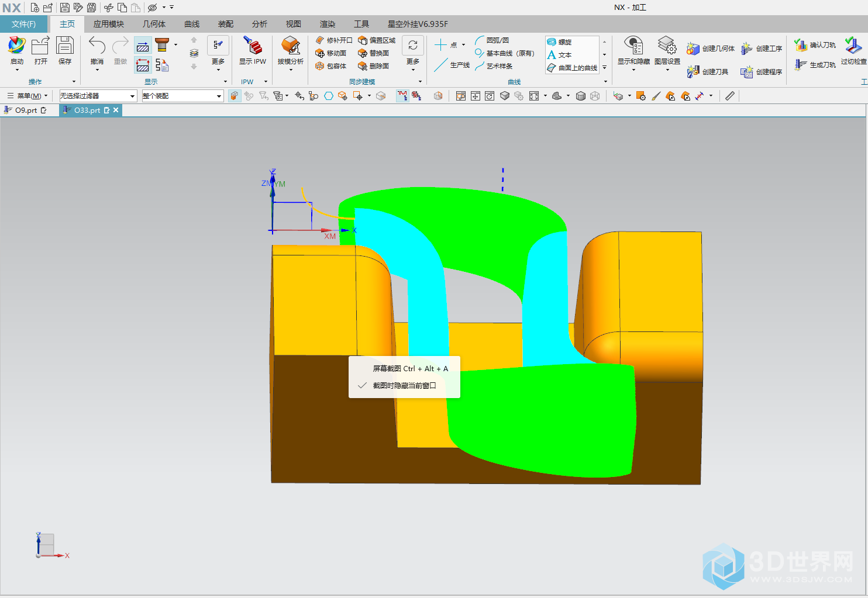
Task: Click the 显示 IPW icon
Action: coord(253,46)
